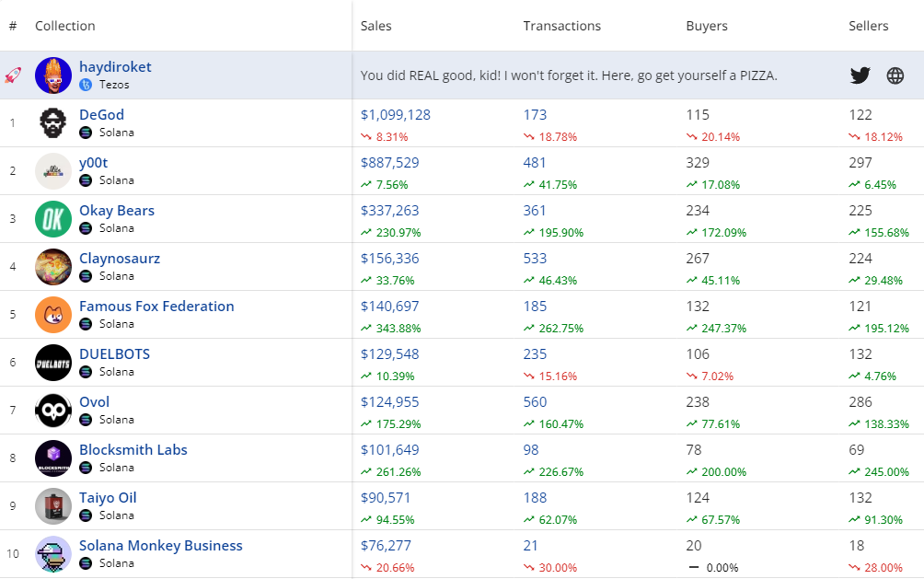Click the DUELBOTS black logo icon
Viewport: 924px width, 579px height.
(53, 363)
